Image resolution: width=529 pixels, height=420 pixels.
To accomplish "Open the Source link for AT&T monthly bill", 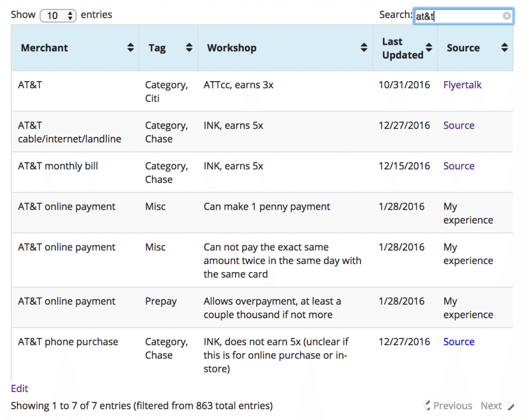I will pos(459,166).
